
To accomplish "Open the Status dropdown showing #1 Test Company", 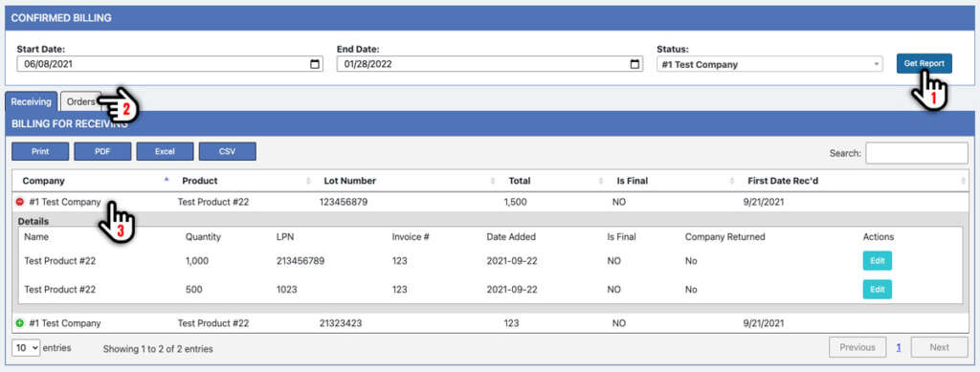I will pyautogui.click(x=769, y=64).
